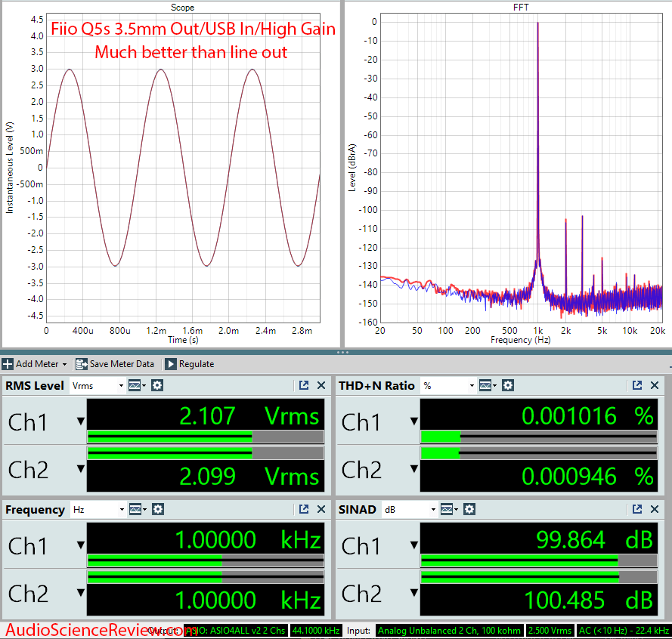Image resolution: width=672 pixels, height=639 pixels.
Task: Click output ASIO4ALL v2 2 Chs status
Action: point(235,631)
